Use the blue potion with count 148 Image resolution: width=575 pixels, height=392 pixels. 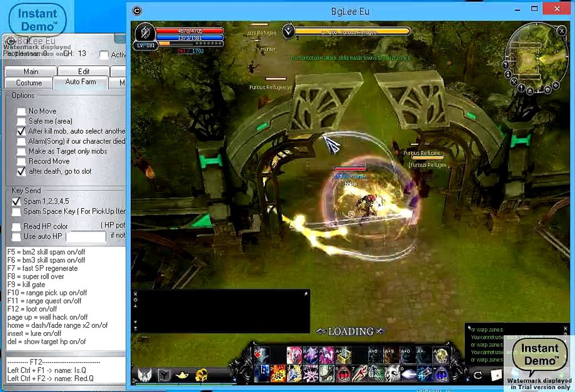coord(441,373)
